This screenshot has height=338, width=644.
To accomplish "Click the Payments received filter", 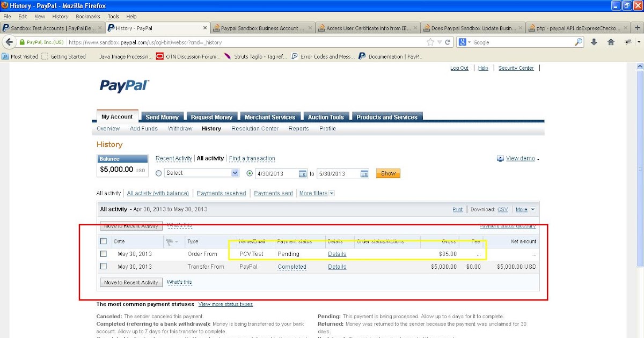I will (x=222, y=193).
